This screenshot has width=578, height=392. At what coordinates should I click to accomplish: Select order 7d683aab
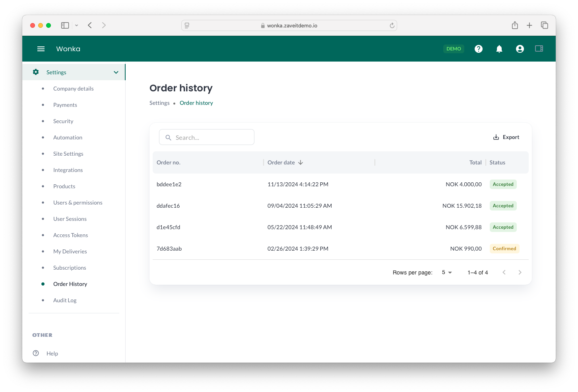(x=169, y=249)
